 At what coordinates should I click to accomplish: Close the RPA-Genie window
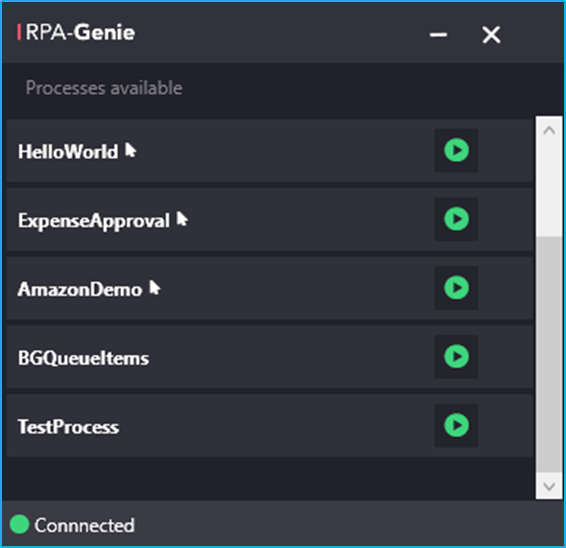coord(491,35)
